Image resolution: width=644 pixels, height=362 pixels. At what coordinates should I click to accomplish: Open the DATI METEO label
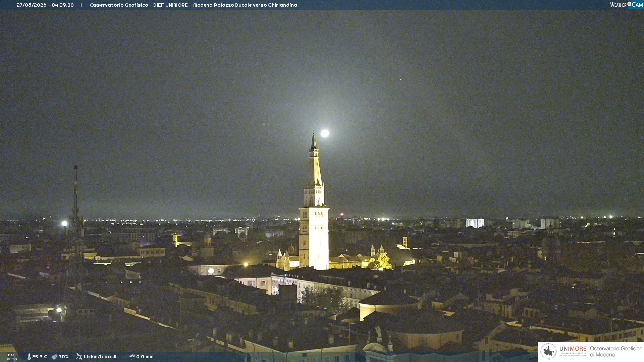point(12,357)
